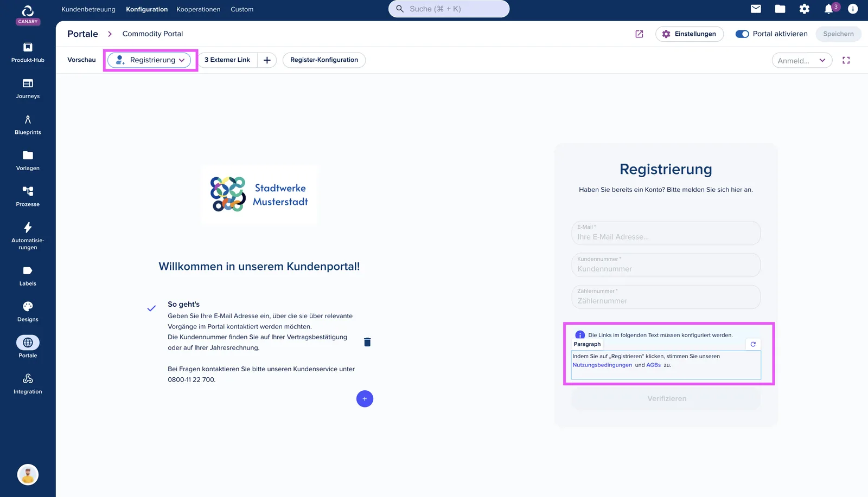Image resolution: width=868 pixels, height=497 pixels.
Task: Open the Produkt-Hub sidebar icon
Action: pyautogui.click(x=28, y=47)
